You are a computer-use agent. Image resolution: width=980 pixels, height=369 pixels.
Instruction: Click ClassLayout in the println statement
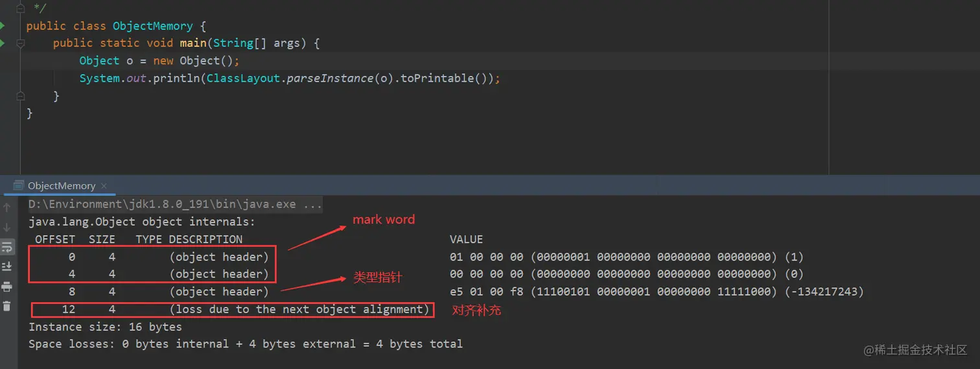click(x=243, y=78)
